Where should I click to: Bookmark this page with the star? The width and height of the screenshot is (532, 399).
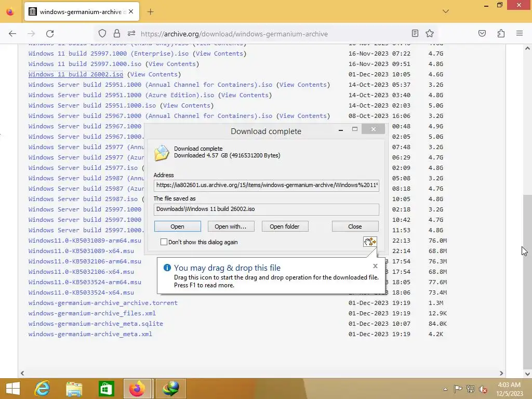[x=430, y=33]
